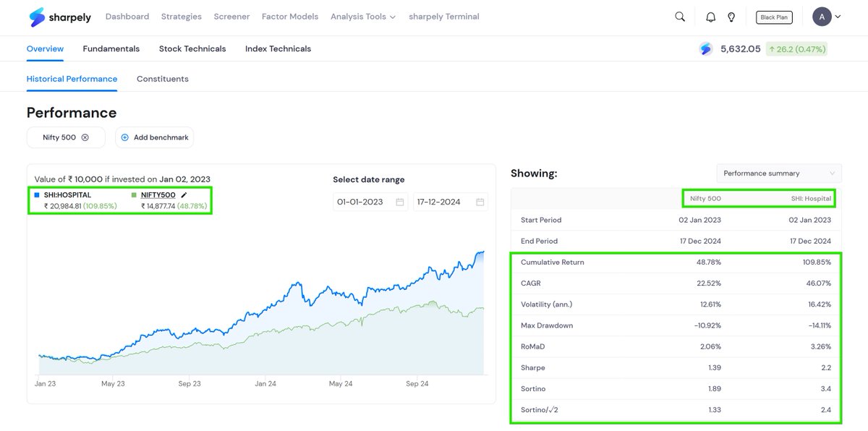This screenshot has height=431, width=868.
Task: Click the Black Plan badge
Action: tap(773, 17)
